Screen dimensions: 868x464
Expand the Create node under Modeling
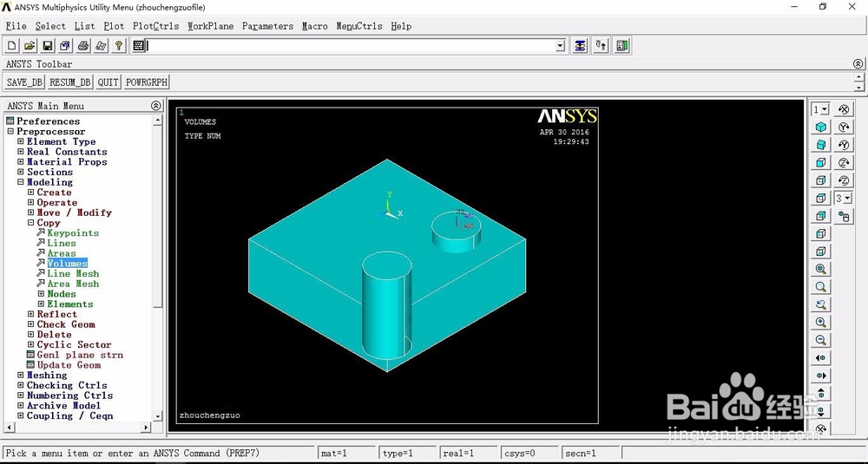click(x=31, y=193)
